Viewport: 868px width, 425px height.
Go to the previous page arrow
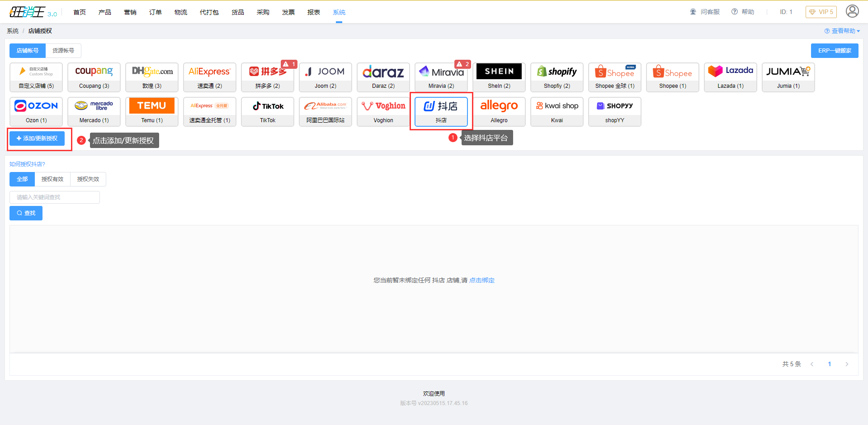point(812,364)
